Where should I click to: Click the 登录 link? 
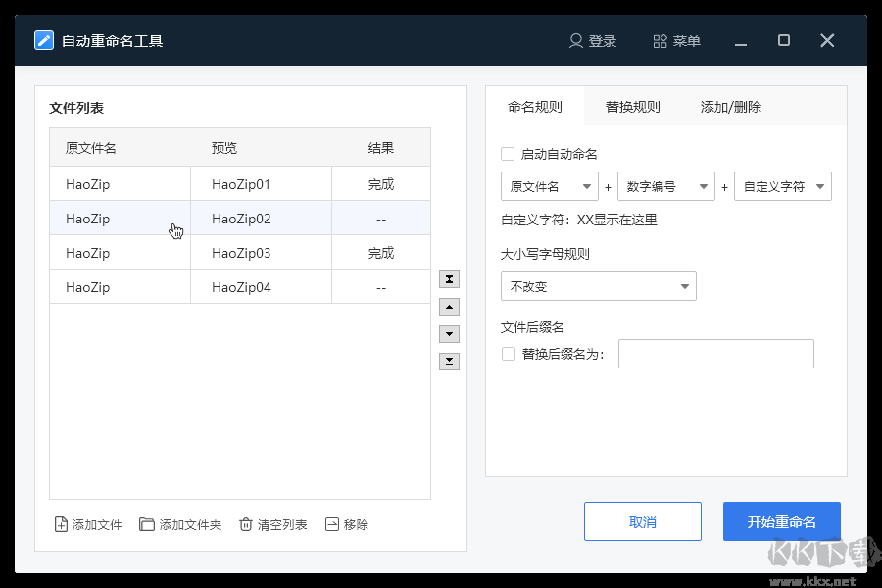(x=593, y=40)
